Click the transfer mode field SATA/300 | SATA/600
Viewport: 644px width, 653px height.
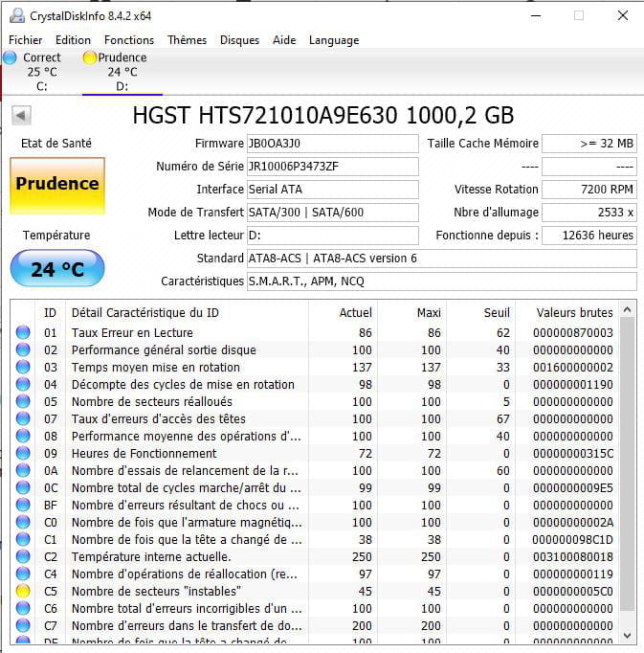tap(333, 212)
